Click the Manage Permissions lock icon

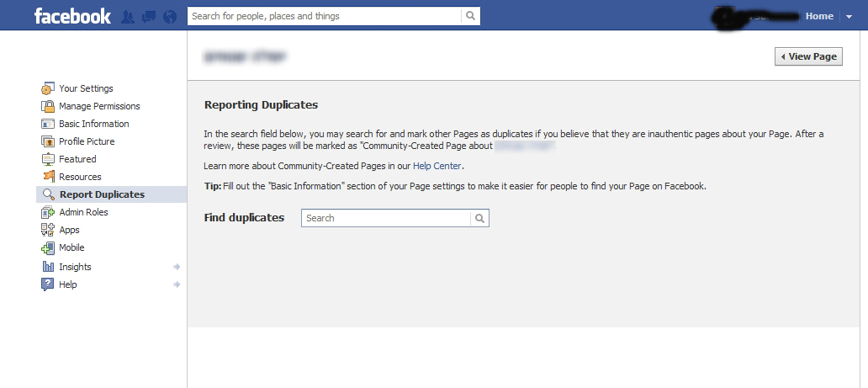point(48,106)
